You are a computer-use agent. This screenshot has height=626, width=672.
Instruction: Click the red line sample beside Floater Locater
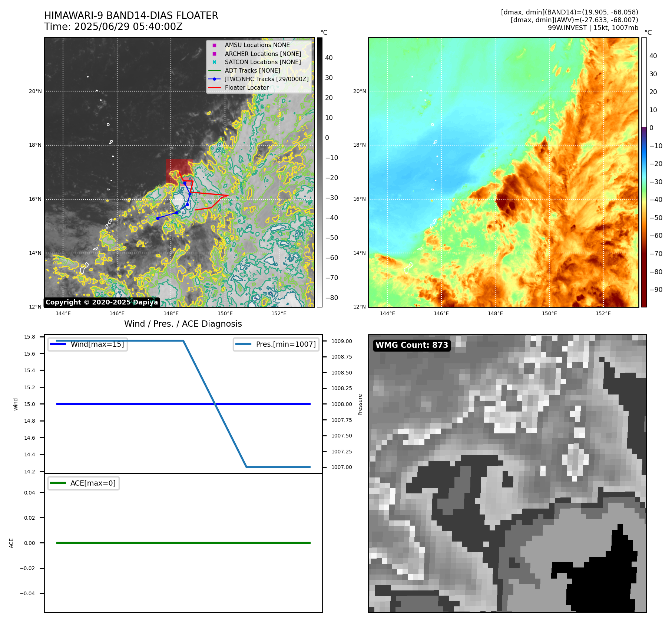click(x=214, y=88)
